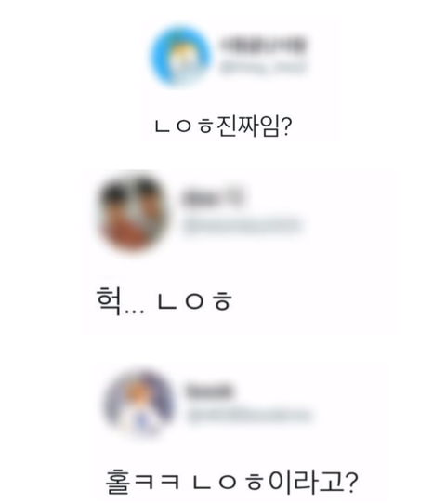Click blurred handle beside two-people avatar
Viewport: 446px width, 504px height.
coord(243,225)
